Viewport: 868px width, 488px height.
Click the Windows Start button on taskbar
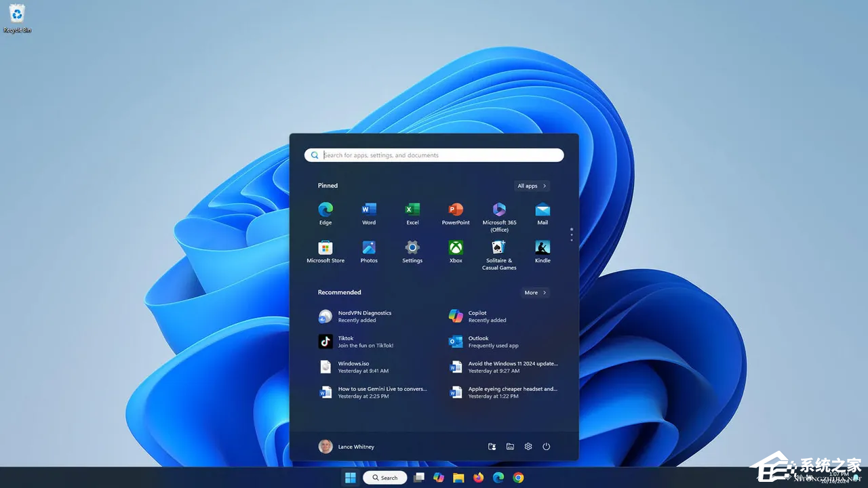pos(351,478)
